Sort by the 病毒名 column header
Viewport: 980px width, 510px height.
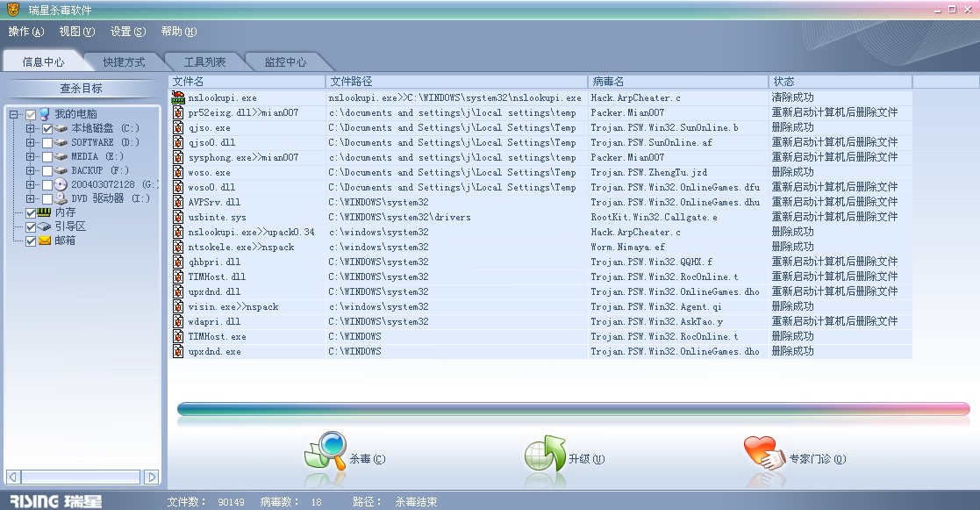[x=678, y=82]
